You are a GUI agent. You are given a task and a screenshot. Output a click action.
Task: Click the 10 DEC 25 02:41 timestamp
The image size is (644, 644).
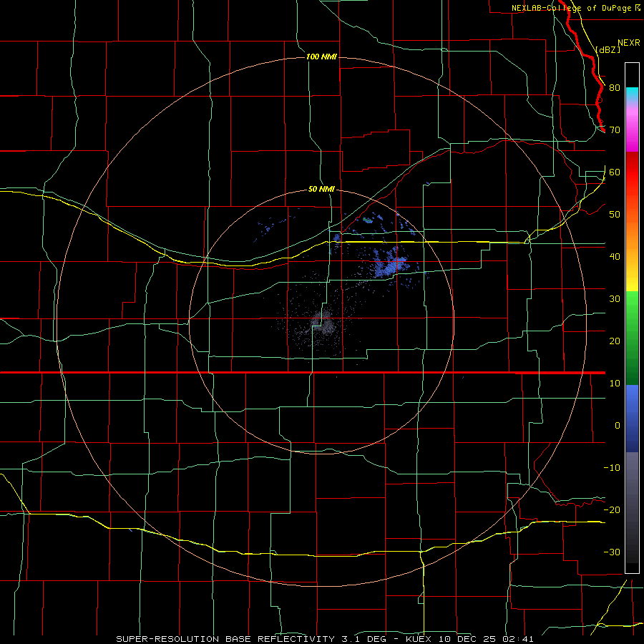pos(487,639)
